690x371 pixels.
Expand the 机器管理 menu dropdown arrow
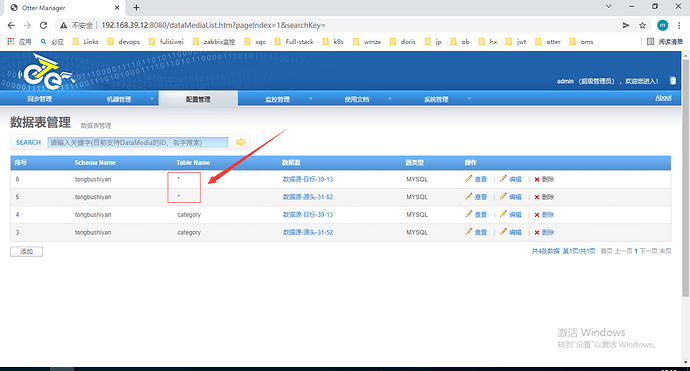(x=152, y=99)
